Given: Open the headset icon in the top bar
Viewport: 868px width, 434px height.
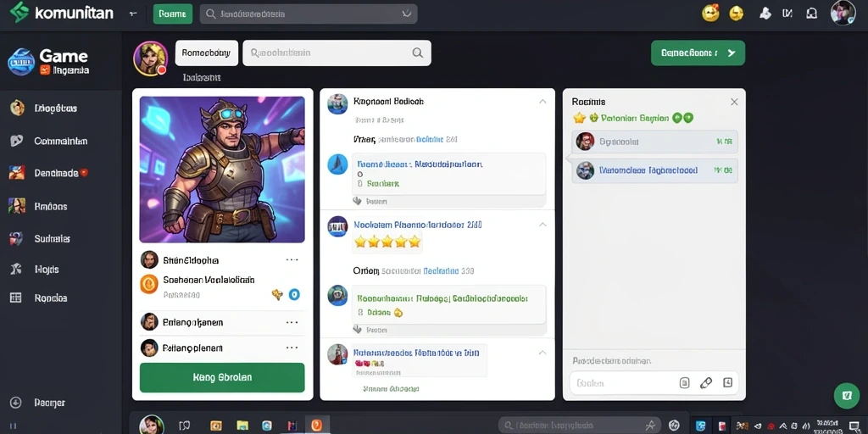Looking at the screenshot, I should (x=811, y=14).
